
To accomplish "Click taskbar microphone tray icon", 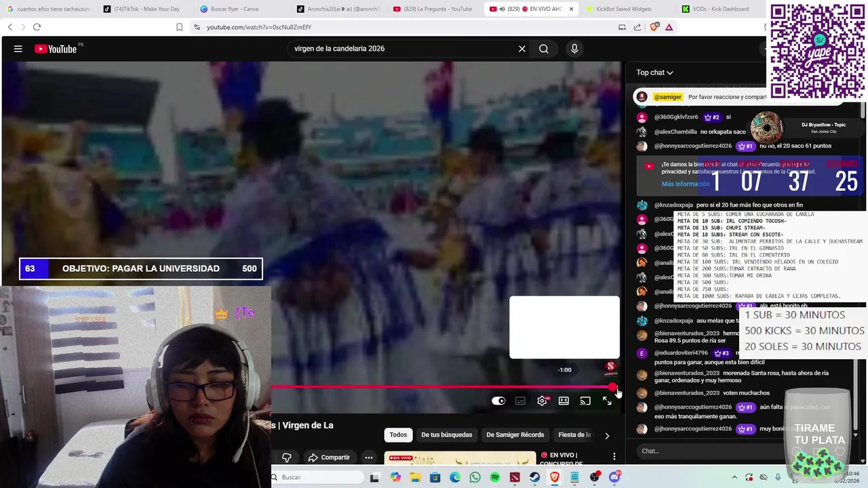I will coord(778,477).
